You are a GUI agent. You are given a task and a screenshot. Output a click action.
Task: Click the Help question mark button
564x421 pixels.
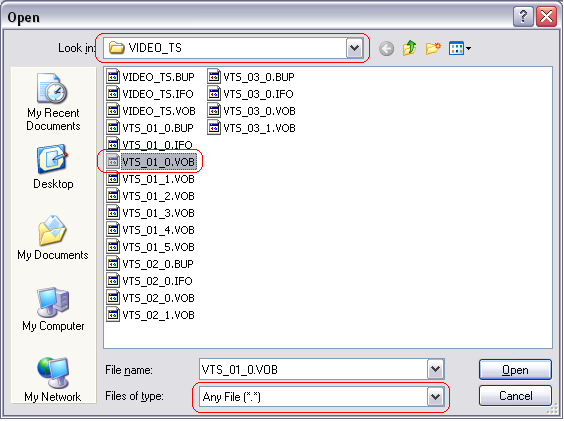523,17
